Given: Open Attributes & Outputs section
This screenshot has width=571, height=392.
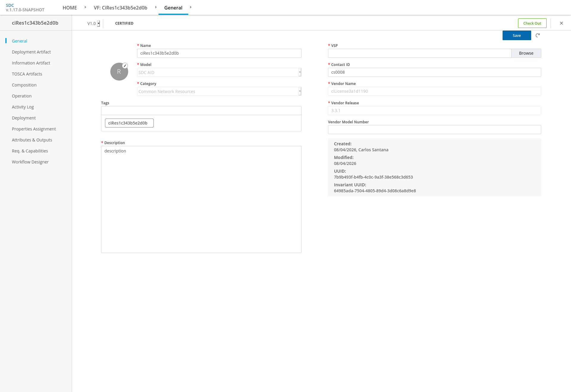Looking at the screenshot, I should click(32, 140).
